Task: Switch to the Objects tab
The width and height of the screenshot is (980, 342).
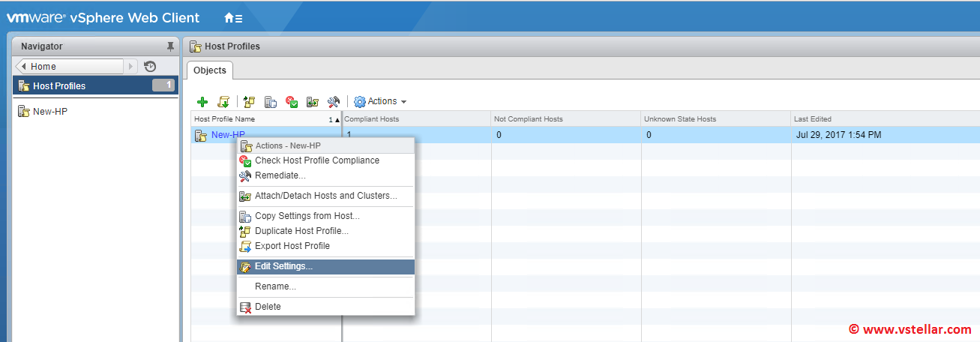Action: coord(209,70)
